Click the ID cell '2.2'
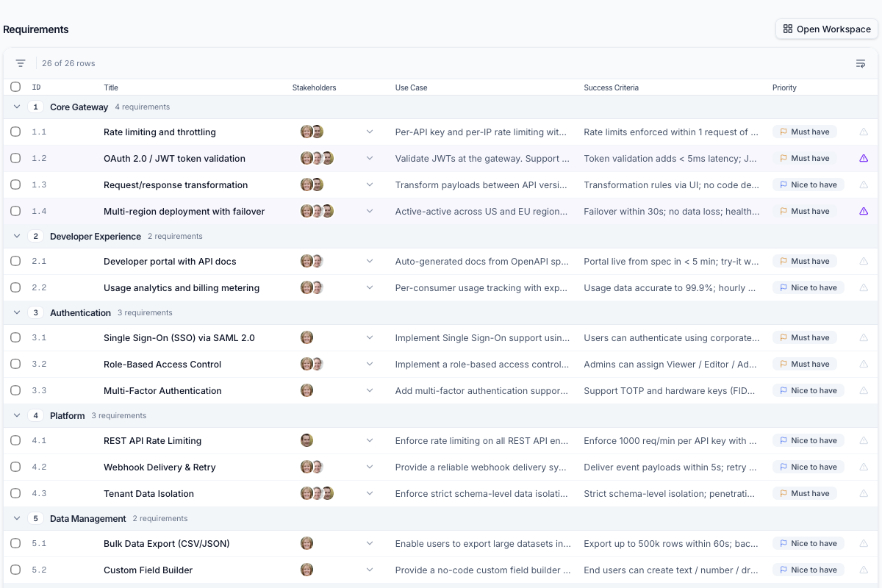This screenshot has height=588, width=882. pyautogui.click(x=39, y=288)
